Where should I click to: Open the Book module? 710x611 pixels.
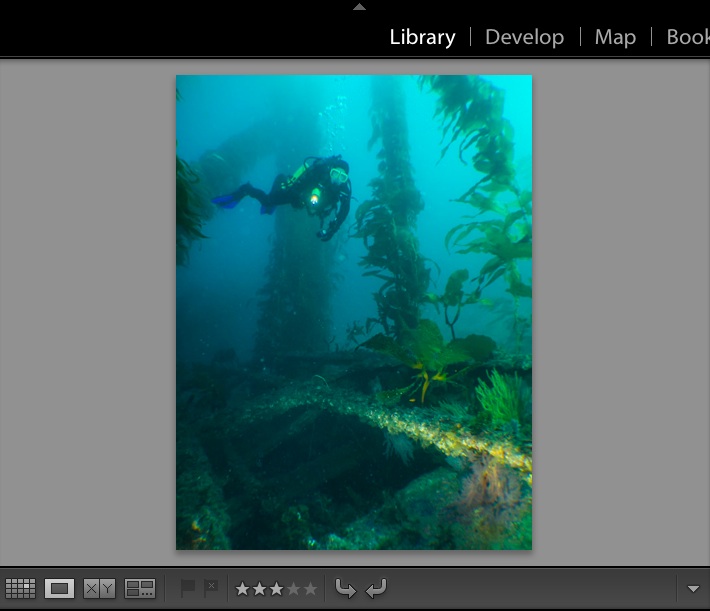pyautogui.click(x=688, y=37)
